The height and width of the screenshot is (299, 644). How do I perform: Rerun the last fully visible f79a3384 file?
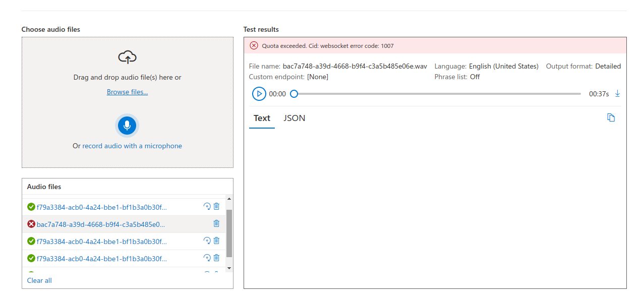207,258
